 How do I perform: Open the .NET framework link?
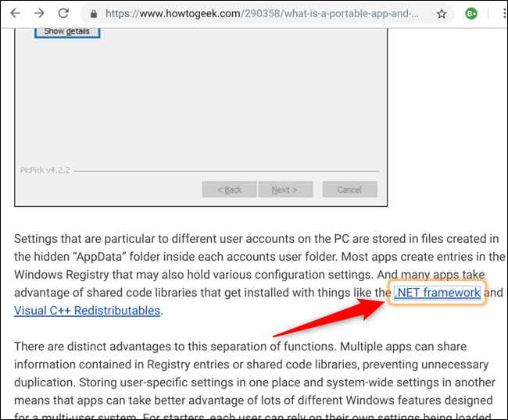click(437, 293)
